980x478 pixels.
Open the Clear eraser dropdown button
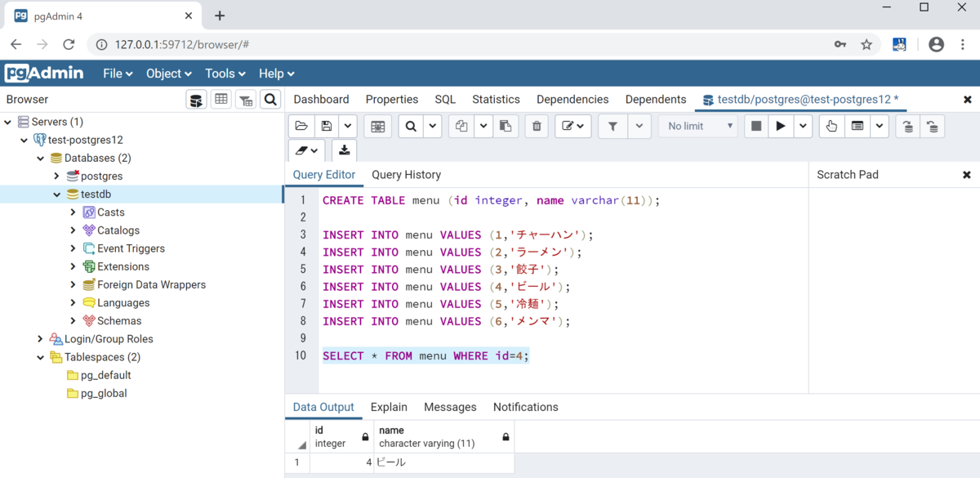(307, 150)
